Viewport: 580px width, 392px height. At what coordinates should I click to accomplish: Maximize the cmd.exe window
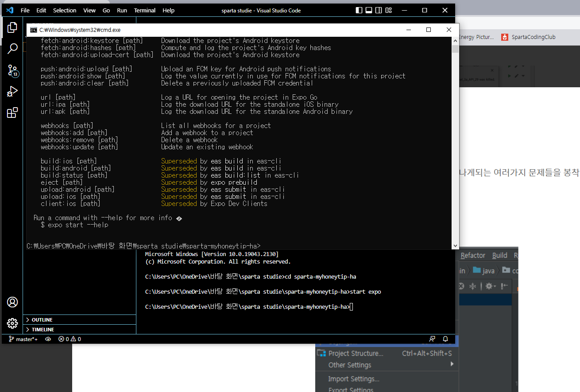(x=429, y=30)
